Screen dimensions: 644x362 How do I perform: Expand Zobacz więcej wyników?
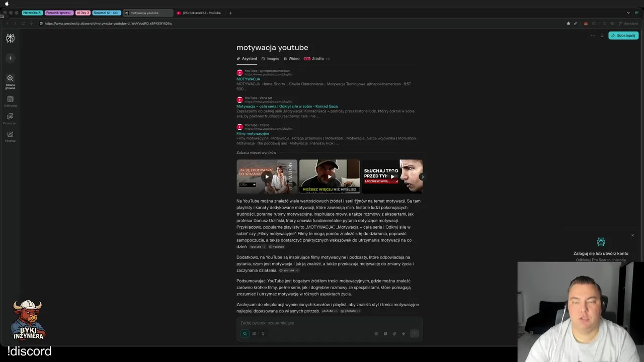(x=256, y=152)
